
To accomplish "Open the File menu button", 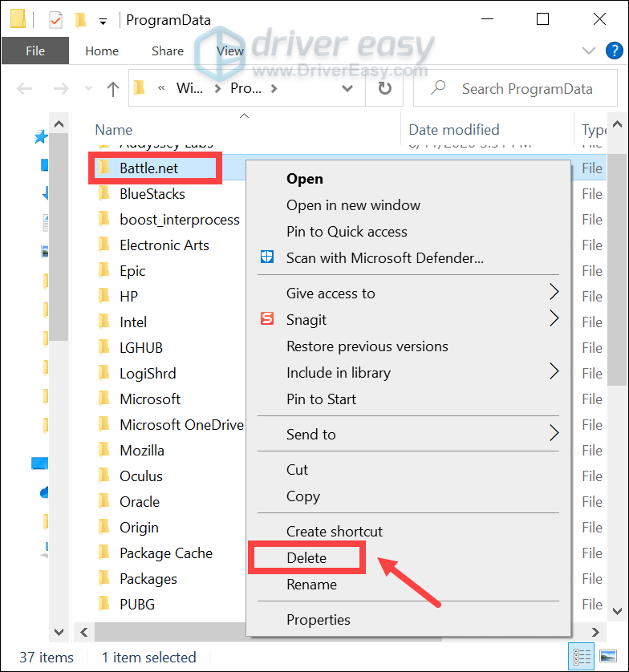I will click(35, 51).
